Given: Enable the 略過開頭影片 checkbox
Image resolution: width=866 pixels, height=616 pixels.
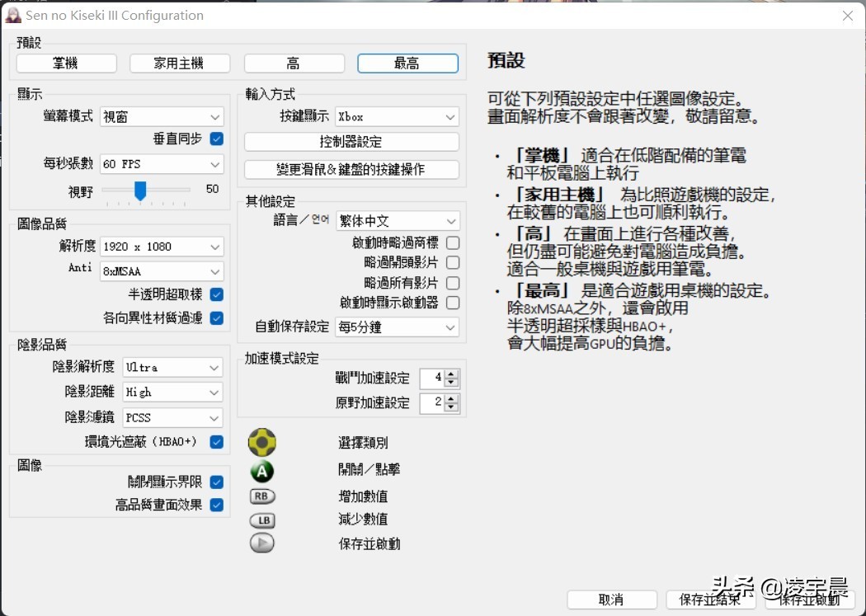Looking at the screenshot, I should (x=453, y=263).
